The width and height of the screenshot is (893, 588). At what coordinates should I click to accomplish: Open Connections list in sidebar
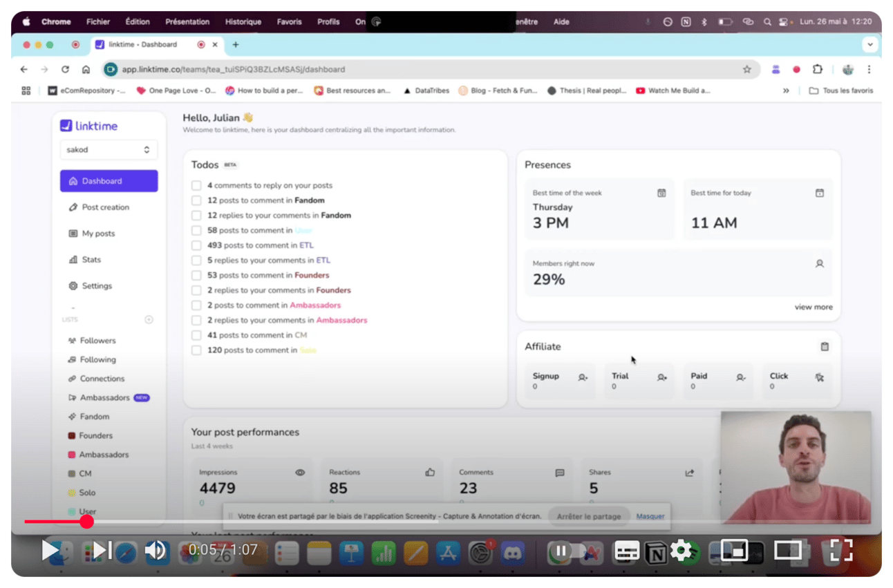point(96,379)
